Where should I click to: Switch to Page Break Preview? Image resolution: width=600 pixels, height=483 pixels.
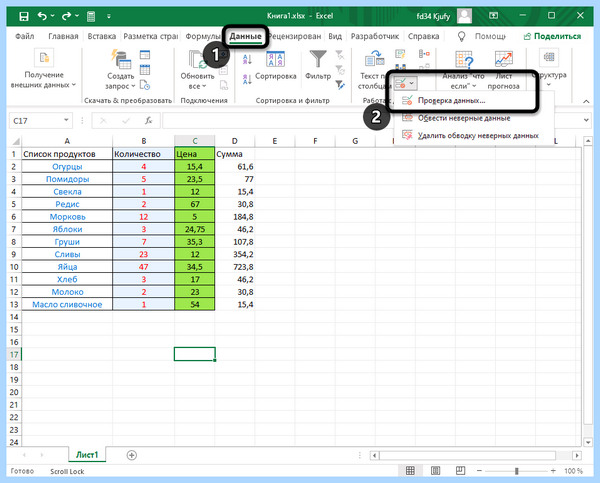point(460,470)
